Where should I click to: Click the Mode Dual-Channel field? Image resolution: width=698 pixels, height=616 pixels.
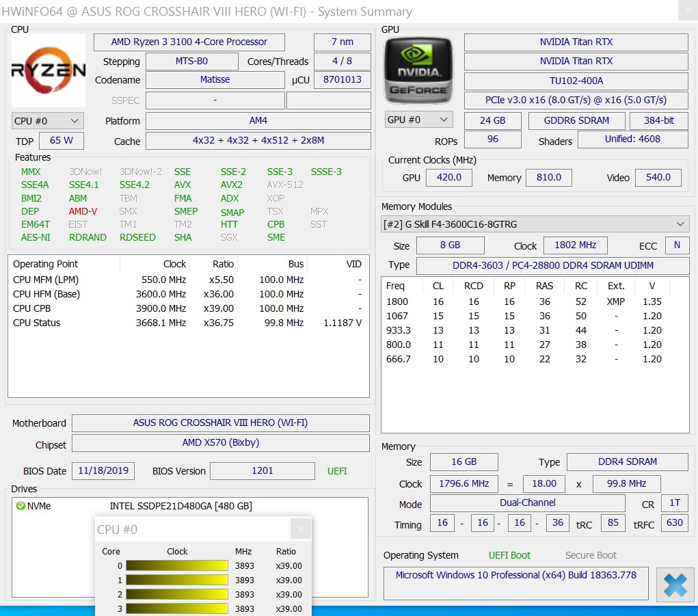click(528, 503)
